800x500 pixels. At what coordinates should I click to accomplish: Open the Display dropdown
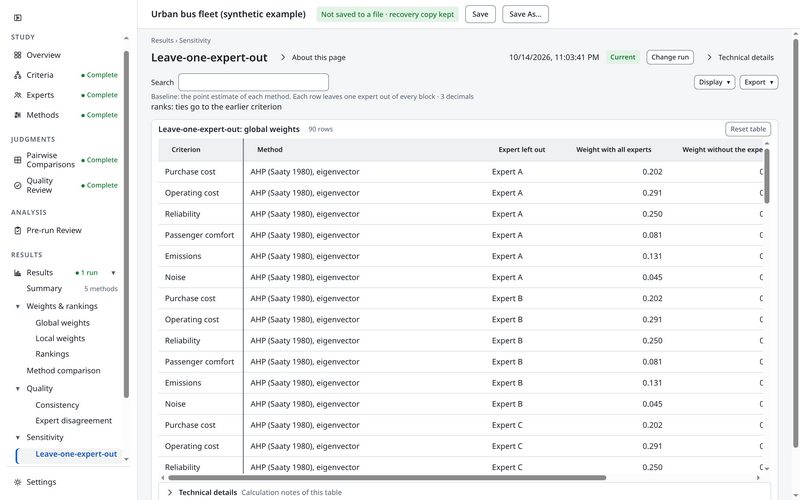click(714, 82)
